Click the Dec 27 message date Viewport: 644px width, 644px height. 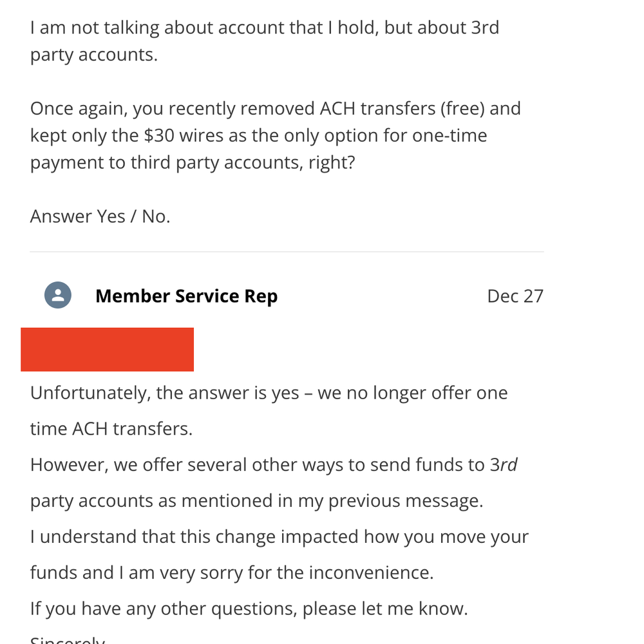pos(515,296)
